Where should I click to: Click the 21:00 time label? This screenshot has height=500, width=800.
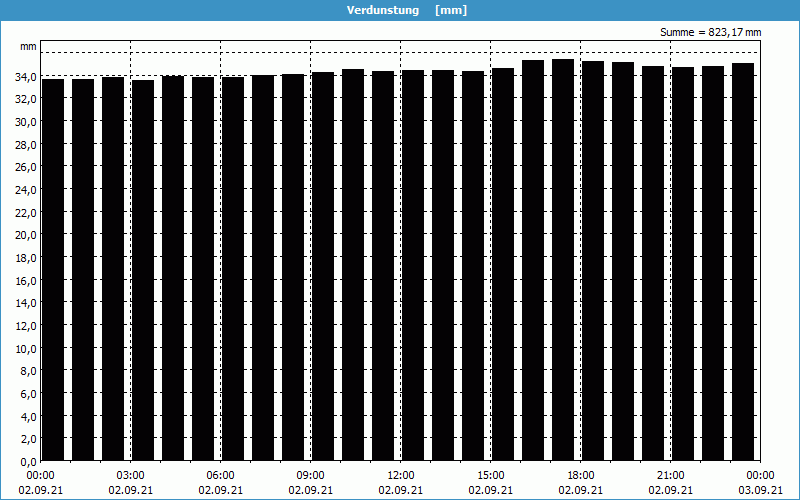(670, 476)
